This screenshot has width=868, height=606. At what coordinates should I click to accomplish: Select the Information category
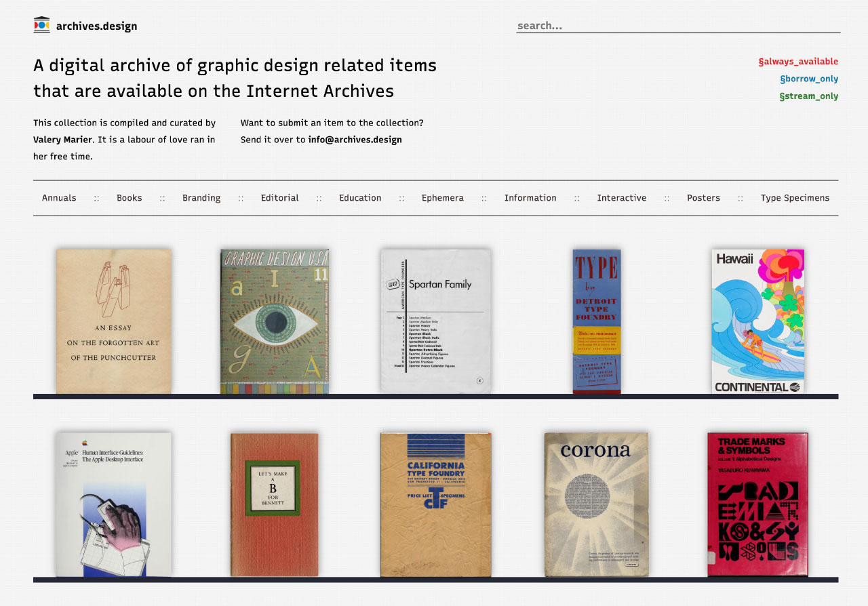tap(530, 198)
